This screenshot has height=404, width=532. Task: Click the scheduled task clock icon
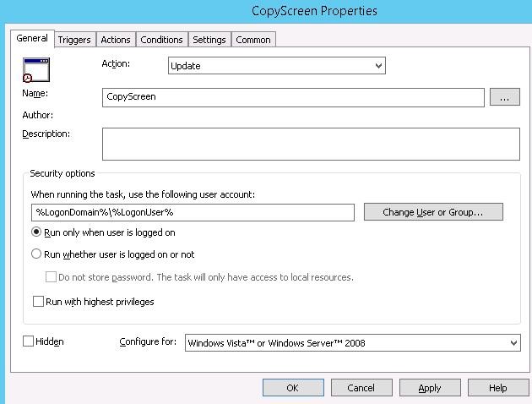[36, 70]
